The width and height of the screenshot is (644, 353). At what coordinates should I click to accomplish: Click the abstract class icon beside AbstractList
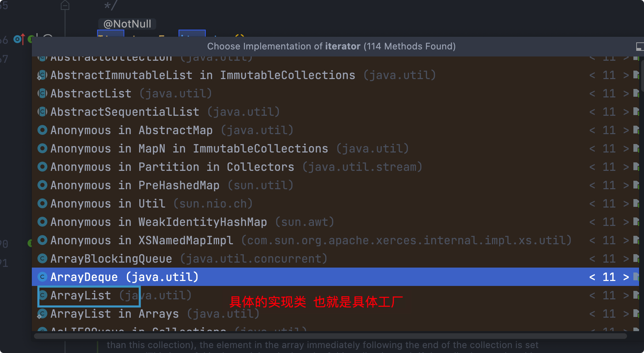[x=42, y=94]
